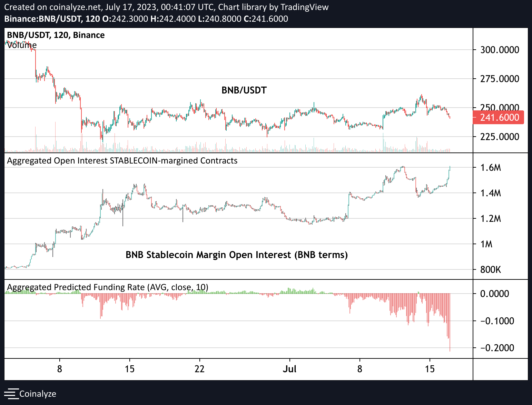Click the Jul marker on the time axis
The width and height of the screenshot is (532, 405).
[x=289, y=369]
